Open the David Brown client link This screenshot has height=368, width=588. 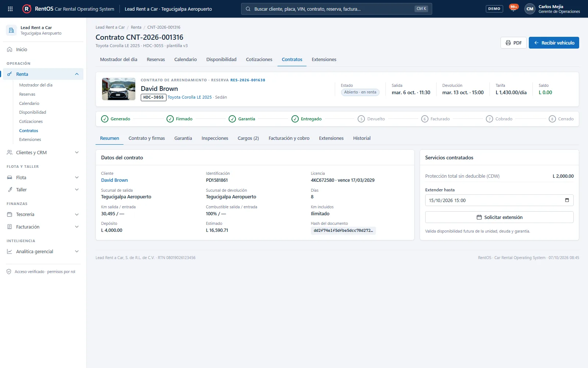[x=114, y=180]
